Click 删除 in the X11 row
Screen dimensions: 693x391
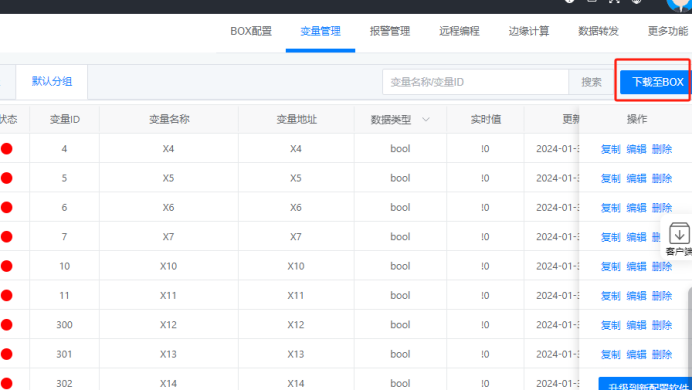(x=662, y=296)
